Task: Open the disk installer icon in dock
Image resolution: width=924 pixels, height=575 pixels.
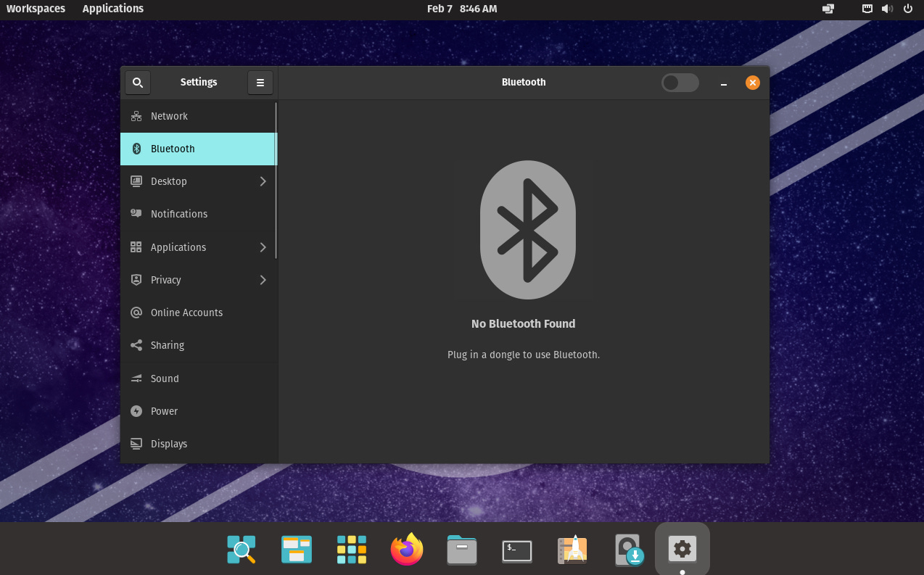Action: 628,550
